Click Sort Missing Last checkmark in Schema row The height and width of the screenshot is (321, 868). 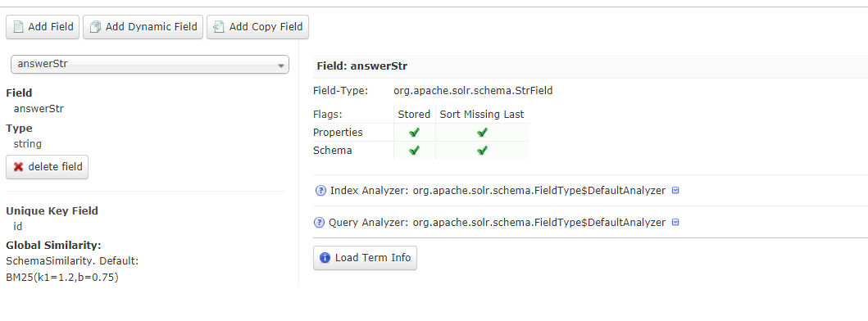pos(482,150)
